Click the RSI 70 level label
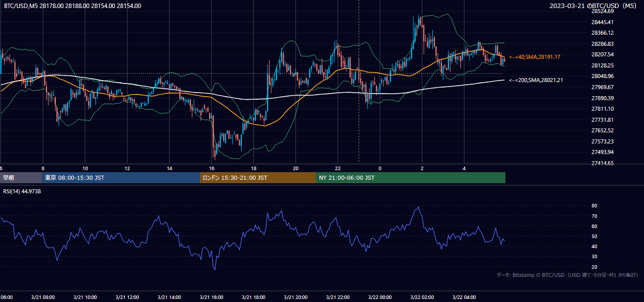Screen dimensions: 644x302 pyautogui.click(x=594, y=216)
